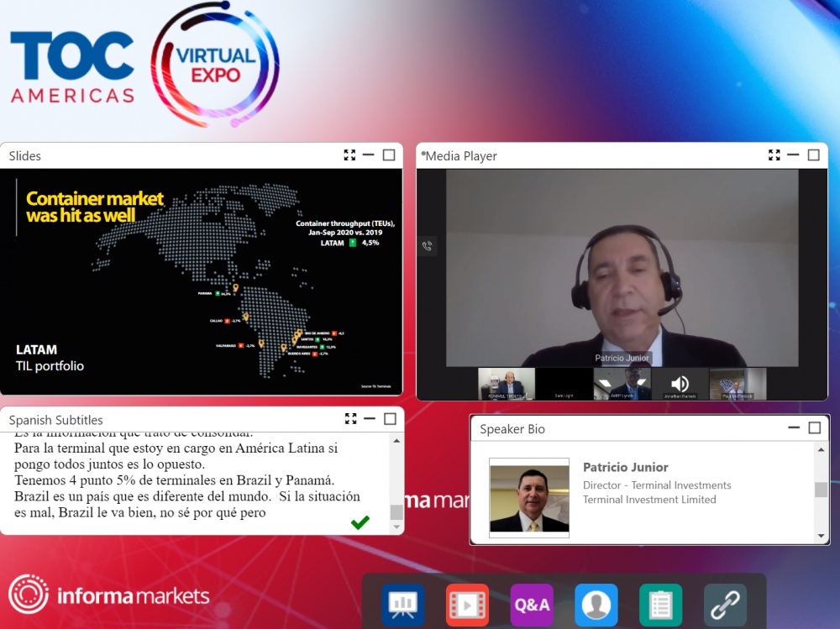Expand Media Player to fullscreen
The image size is (840, 629).
coord(774,155)
